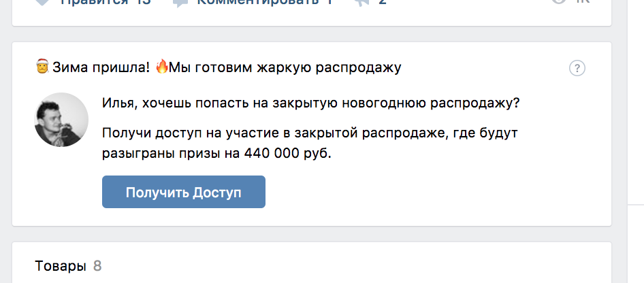
Task: Click the views count "1K"
Action: (583, 2)
